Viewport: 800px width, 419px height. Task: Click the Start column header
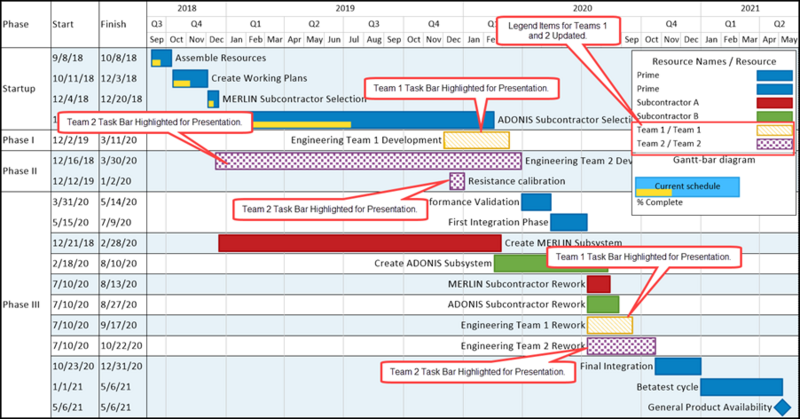click(63, 24)
